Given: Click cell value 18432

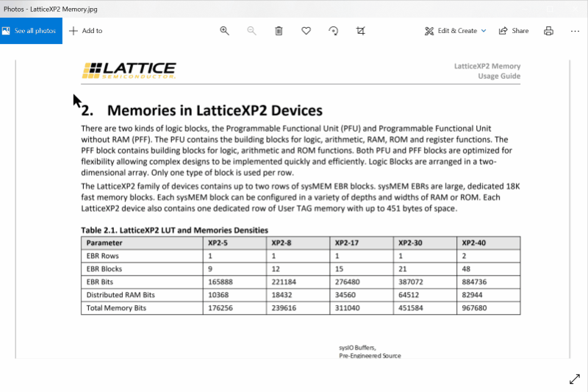Looking at the screenshot, I should point(282,295).
